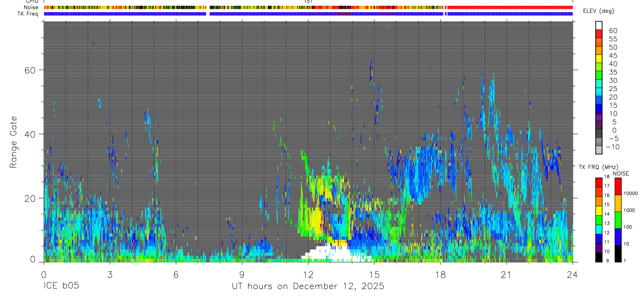Viewport: 644px width, 297px height.
Task: Pick the white top box of the ELEV color bar
Action: point(599,25)
